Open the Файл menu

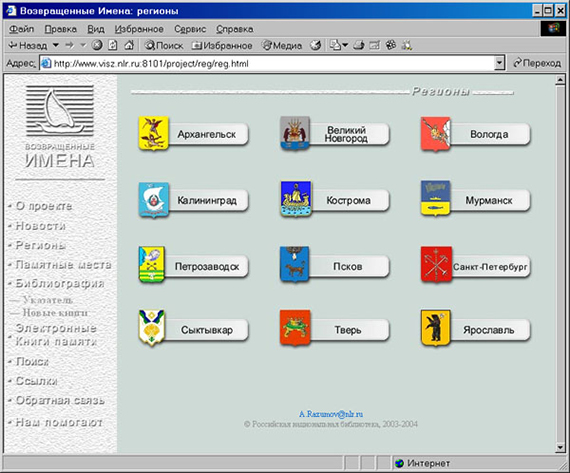click(x=21, y=29)
